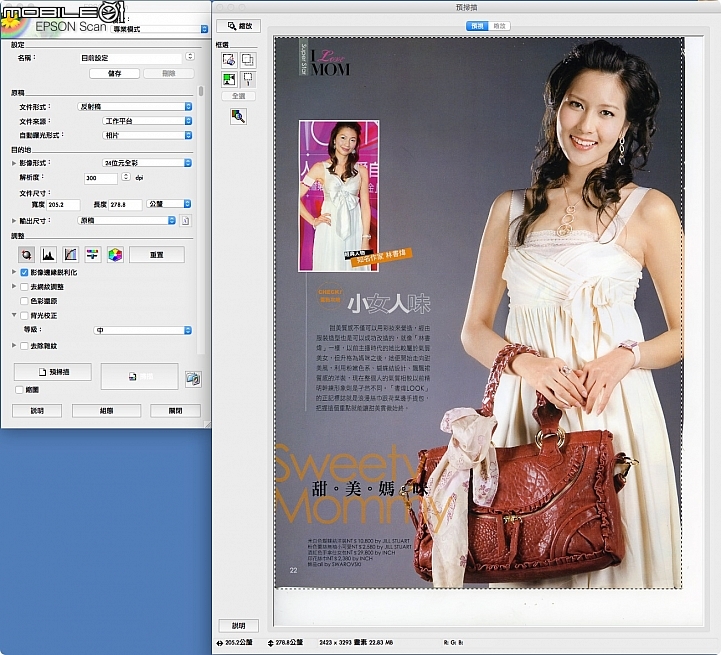The width and height of the screenshot is (721, 655).
Task: Open the 輸出尺寸 dropdown showing 原稿
Action: point(126,221)
